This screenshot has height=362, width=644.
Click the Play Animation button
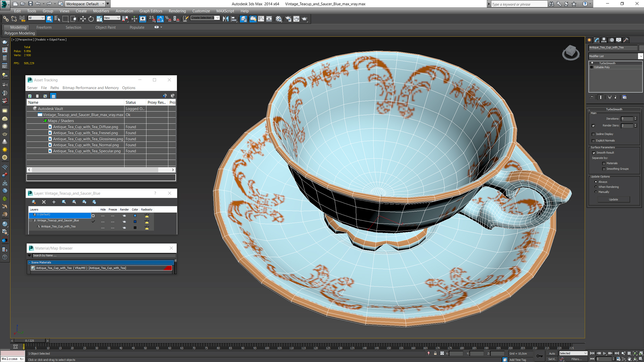(x=604, y=353)
